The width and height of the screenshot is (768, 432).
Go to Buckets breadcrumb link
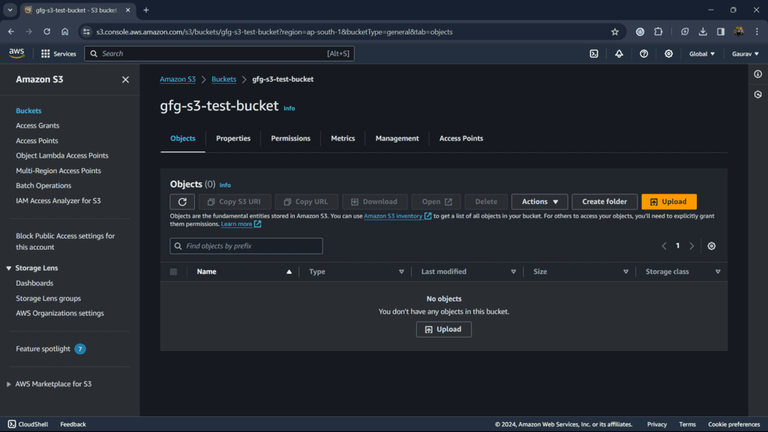224,79
